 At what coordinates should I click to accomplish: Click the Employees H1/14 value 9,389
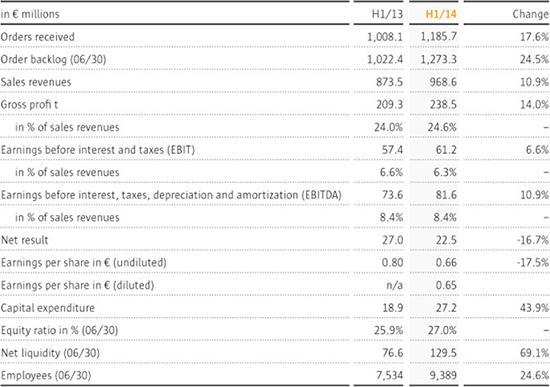point(443,376)
